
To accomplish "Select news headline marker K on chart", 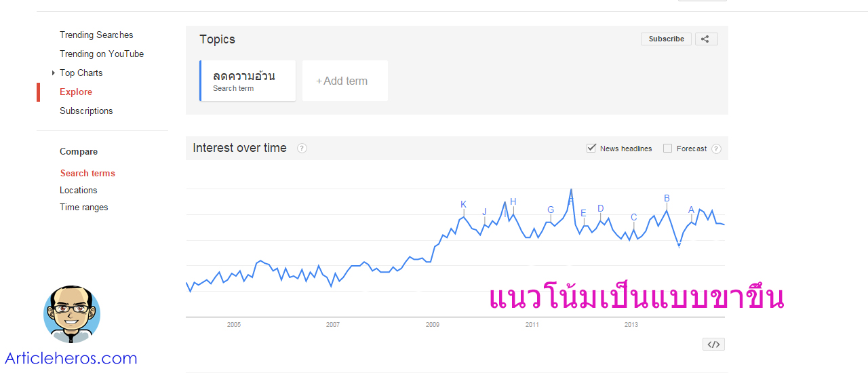I will pos(464,204).
